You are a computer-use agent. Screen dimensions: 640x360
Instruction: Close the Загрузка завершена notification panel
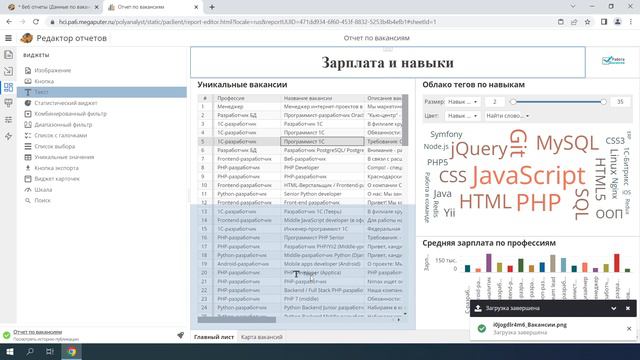click(628, 308)
